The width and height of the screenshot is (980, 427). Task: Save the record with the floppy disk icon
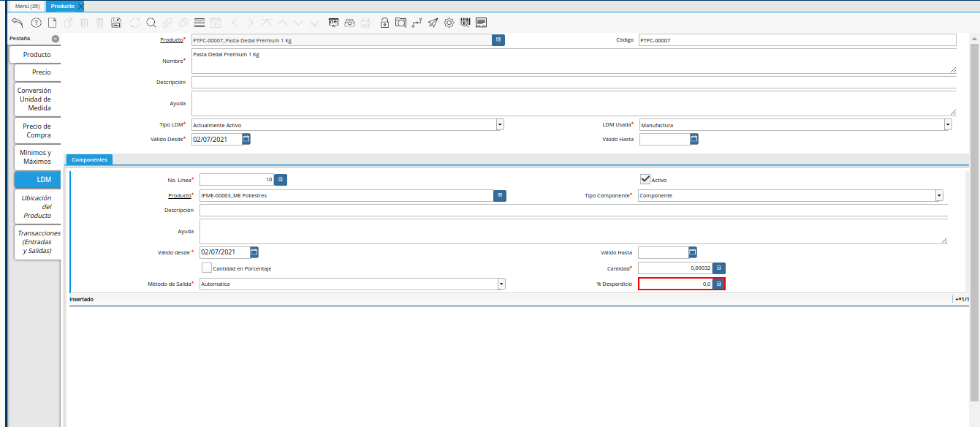click(116, 23)
